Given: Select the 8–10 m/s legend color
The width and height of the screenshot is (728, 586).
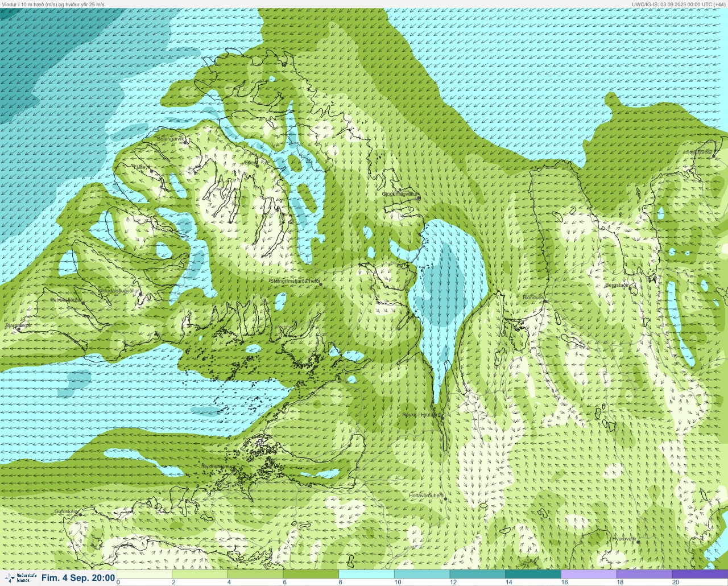Looking at the screenshot, I should (x=366, y=573).
